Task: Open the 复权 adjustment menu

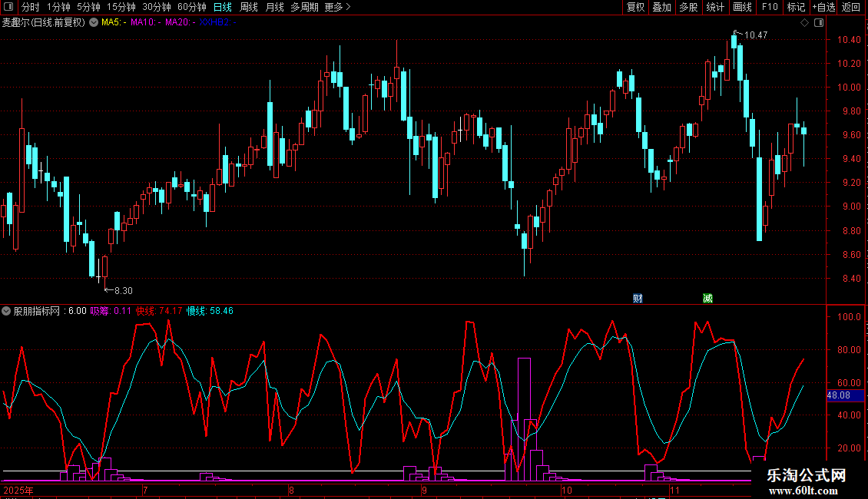Action: 635,7
